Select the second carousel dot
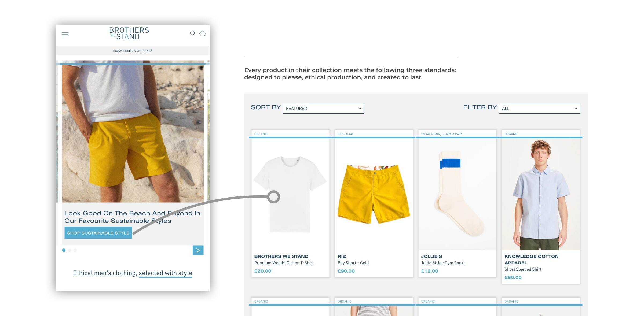Viewport: 644px width, 316px height. pos(69,250)
